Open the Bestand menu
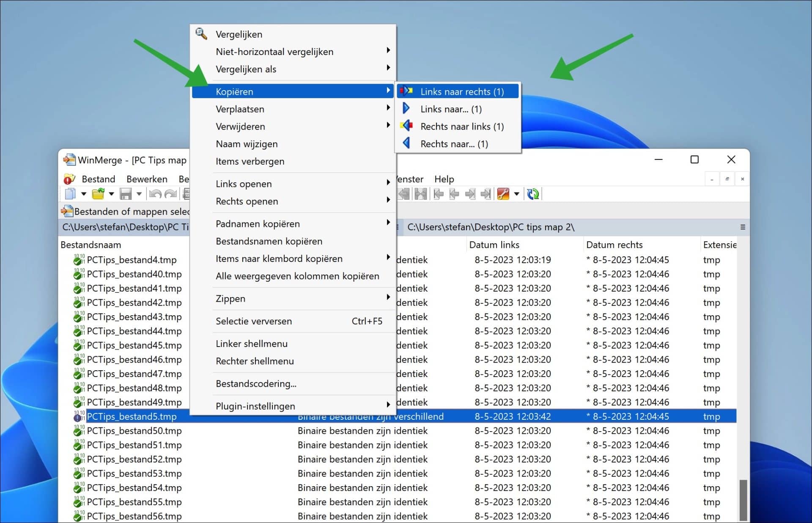Viewport: 812px width, 523px height. point(98,179)
